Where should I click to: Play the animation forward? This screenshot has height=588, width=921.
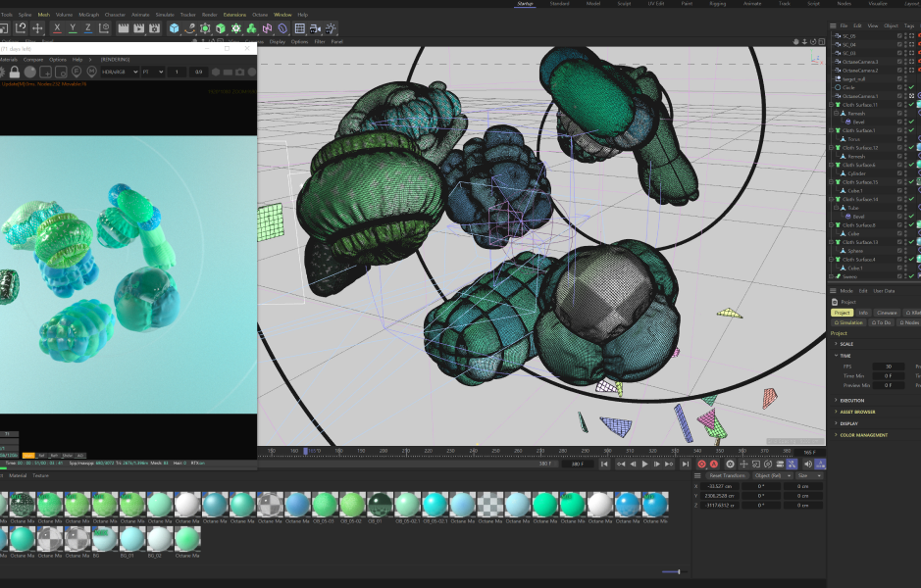click(645, 464)
